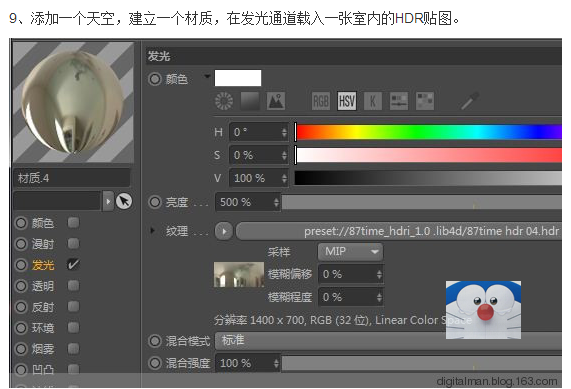The height and width of the screenshot is (389, 571).
Task: Open the 环境 channel tab
Action: [x=43, y=328]
